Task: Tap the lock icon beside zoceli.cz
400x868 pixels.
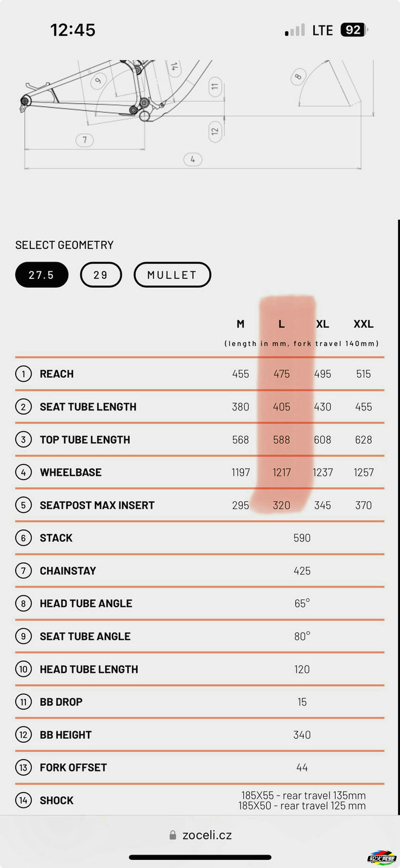Action: 173,835
